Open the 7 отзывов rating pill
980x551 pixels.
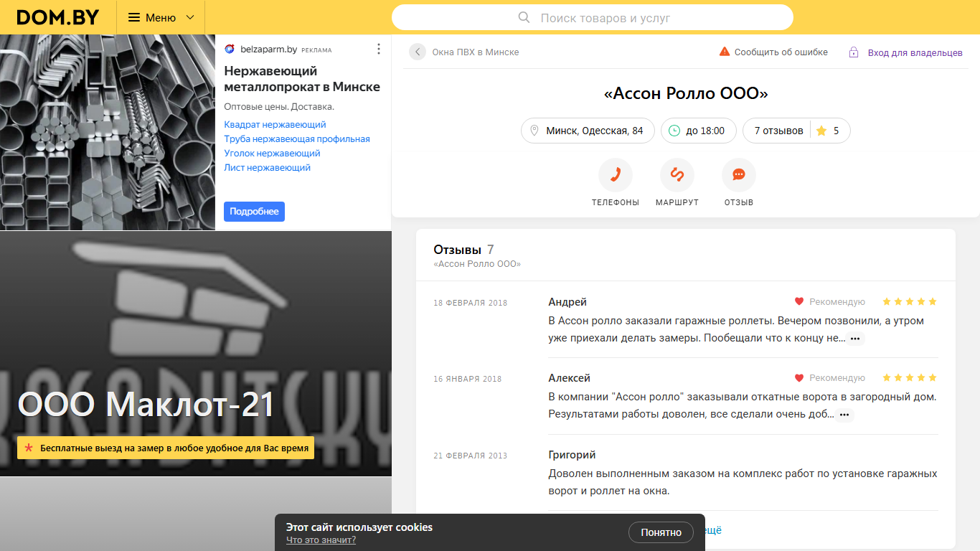pos(796,131)
